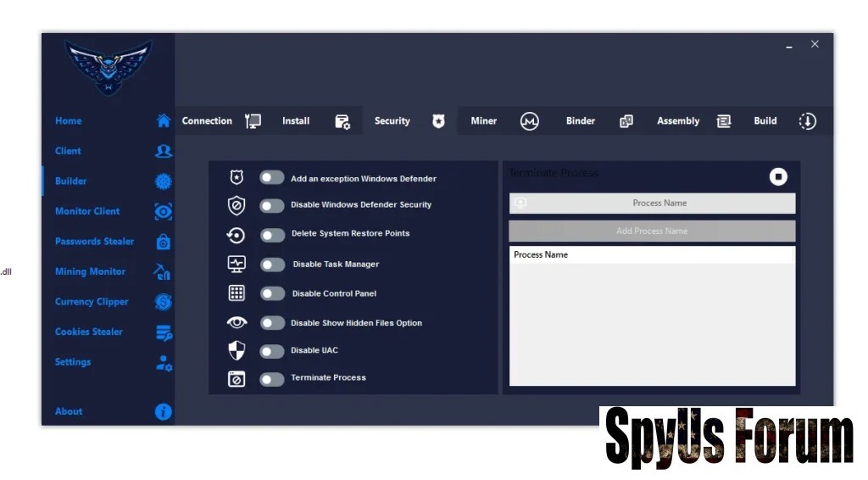Click the Assembly tab icon
The width and height of the screenshot is (868, 480).
724,121
